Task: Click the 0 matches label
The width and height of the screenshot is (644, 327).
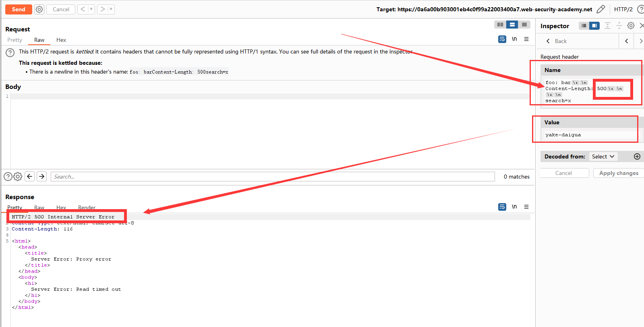Action: pyautogui.click(x=516, y=177)
